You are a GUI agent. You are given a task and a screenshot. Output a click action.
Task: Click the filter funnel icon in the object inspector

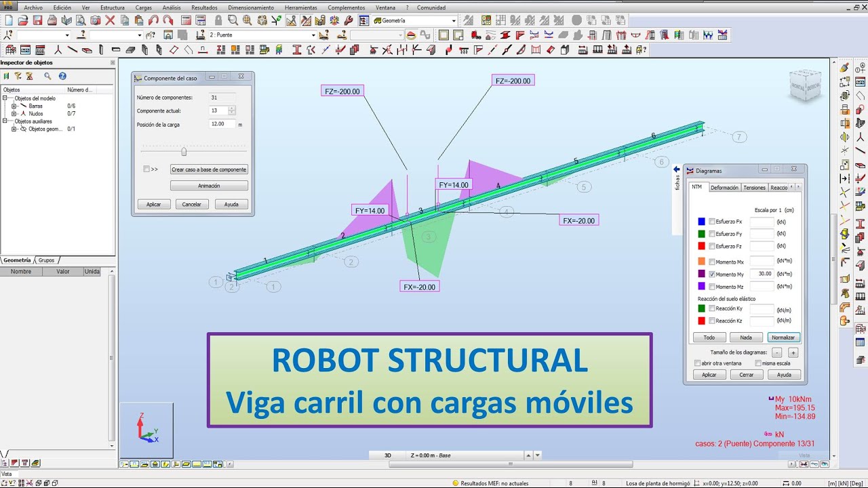18,77
